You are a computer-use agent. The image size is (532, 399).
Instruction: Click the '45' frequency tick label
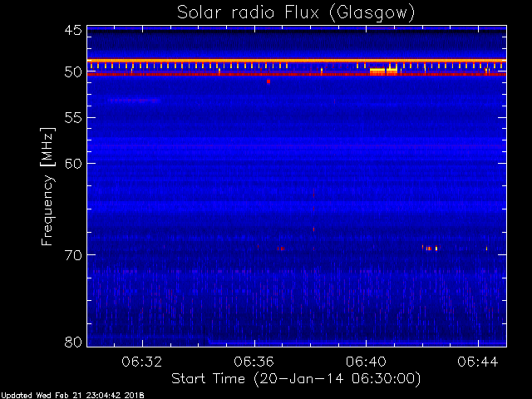point(73,31)
